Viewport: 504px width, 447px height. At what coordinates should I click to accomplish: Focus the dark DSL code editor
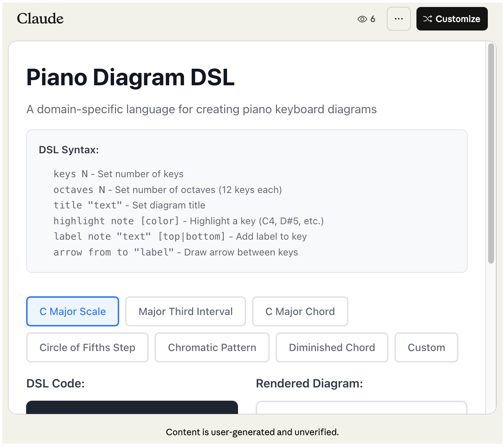click(132, 407)
